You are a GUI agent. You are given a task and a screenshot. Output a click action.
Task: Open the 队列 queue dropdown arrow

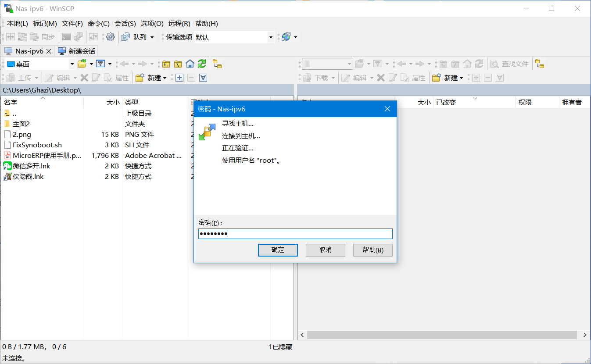point(152,37)
